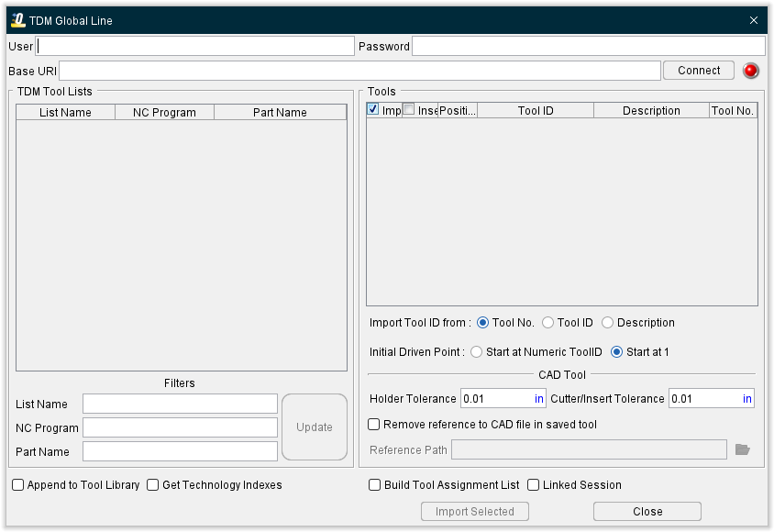The height and width of the screenshot is (532, 774).
Task: Click the NC Program filter field
Action: [x=180, y=427]
